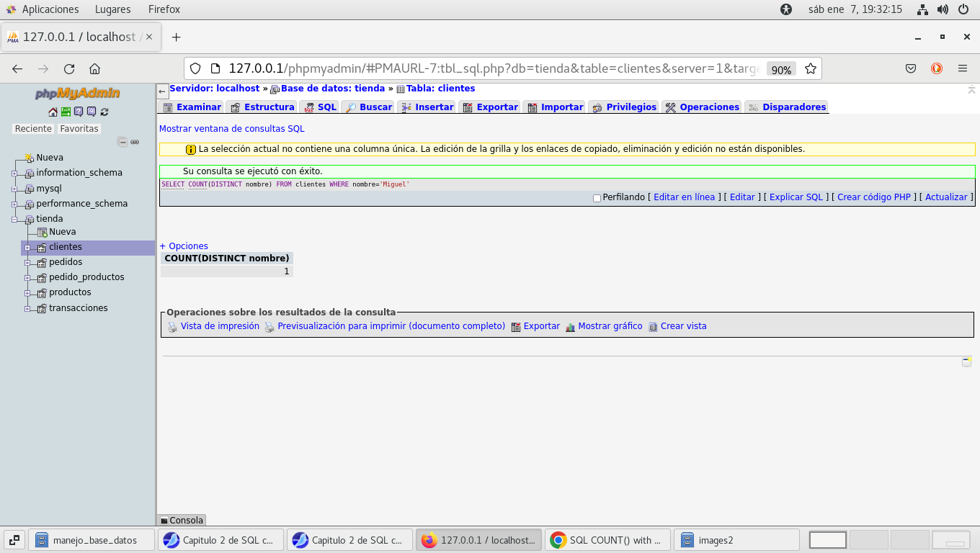Open Mostrar gráfico chart option
980x553 pixels.
[x=609, y=326]
